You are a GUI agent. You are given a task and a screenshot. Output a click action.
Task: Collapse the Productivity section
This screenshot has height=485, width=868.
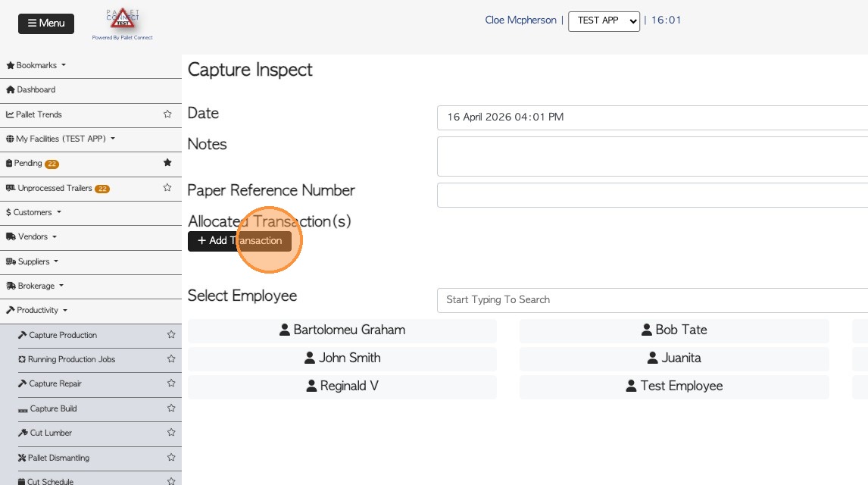[37, 310]
